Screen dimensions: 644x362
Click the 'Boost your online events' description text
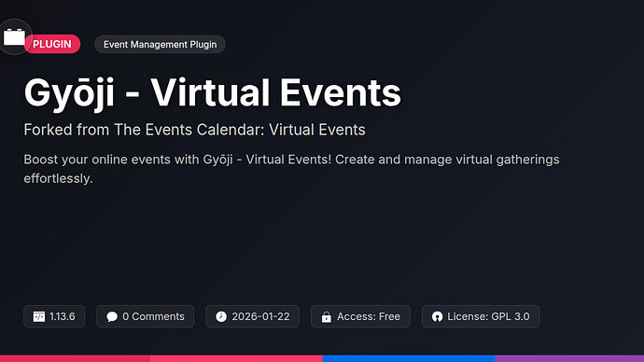291,169
